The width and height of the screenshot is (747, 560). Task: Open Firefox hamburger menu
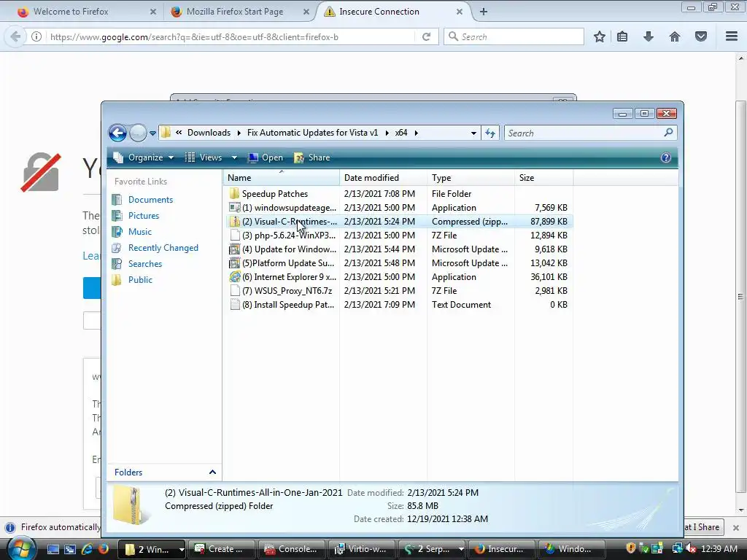pyautogui.click(x=732, y=36)
